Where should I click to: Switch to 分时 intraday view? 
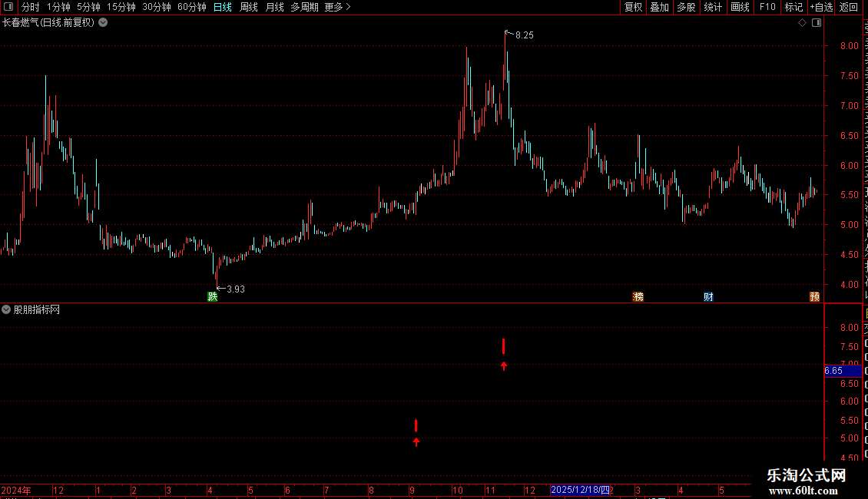coord(31,7)
